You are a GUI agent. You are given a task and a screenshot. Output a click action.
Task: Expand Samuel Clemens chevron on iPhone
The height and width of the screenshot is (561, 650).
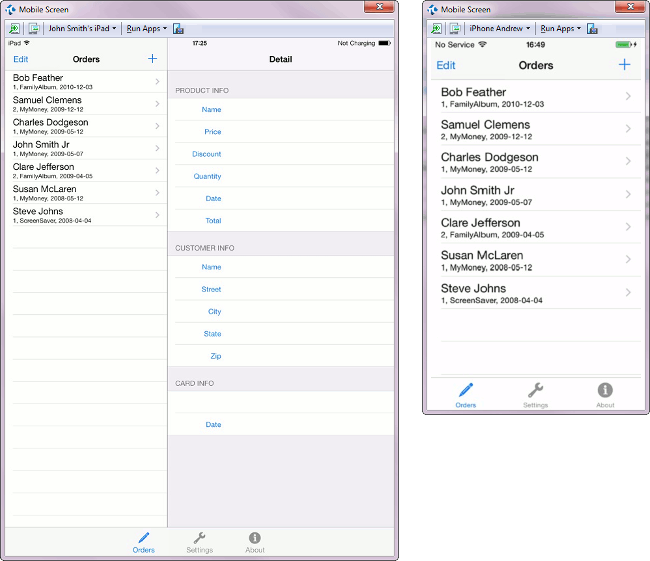tap(628, 129)
